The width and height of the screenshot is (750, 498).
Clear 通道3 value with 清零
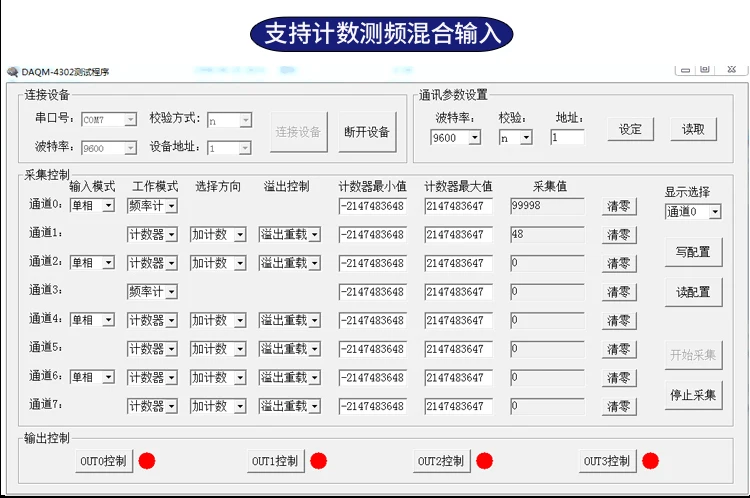[619, 292]
